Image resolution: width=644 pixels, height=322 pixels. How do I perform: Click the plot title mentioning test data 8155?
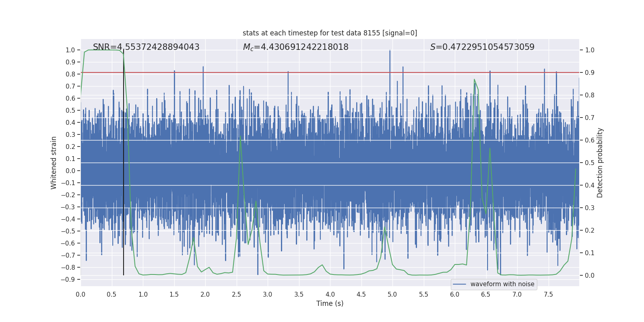point(330,33)
